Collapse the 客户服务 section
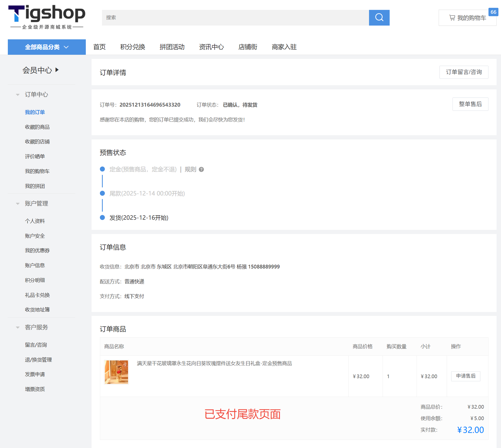Viewport: 501px width, 448px height. tap(18, 327)
